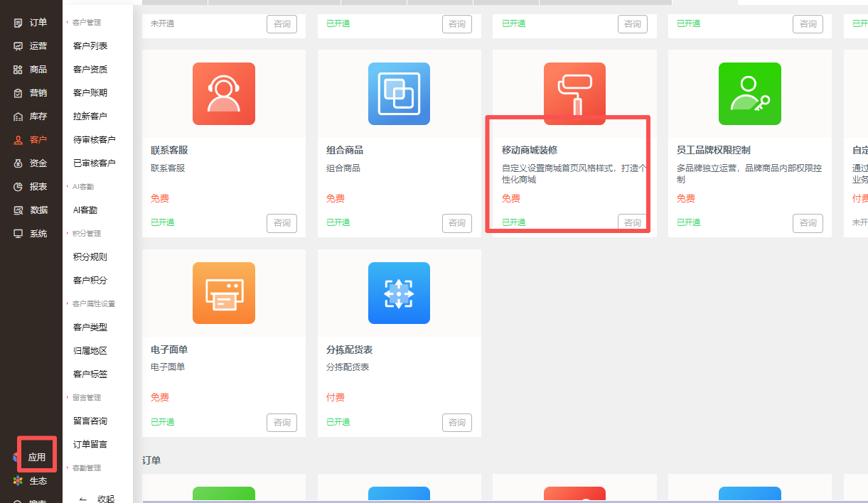Click 咨询 button on 组合商品 card
The height and width of the screenshot is (503, 868).
(x=457, y=223)
